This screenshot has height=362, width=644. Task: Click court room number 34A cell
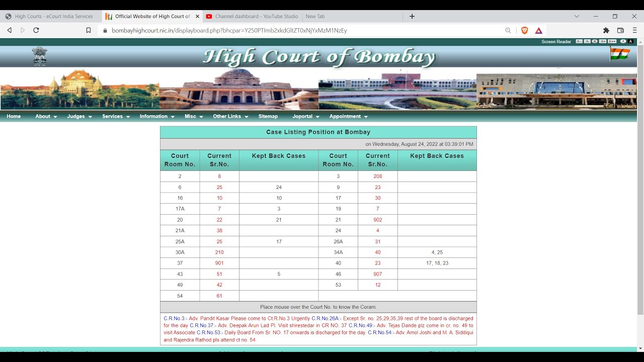338,252
